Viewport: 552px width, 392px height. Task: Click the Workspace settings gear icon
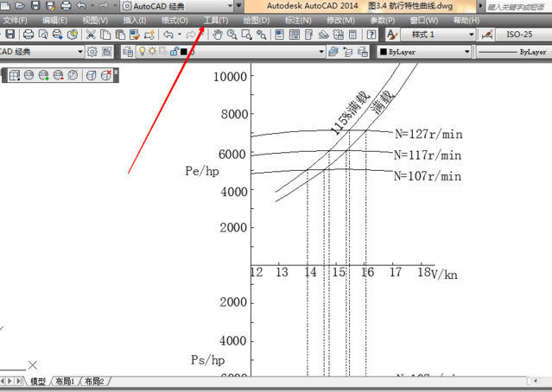click(x=92, y=52)
